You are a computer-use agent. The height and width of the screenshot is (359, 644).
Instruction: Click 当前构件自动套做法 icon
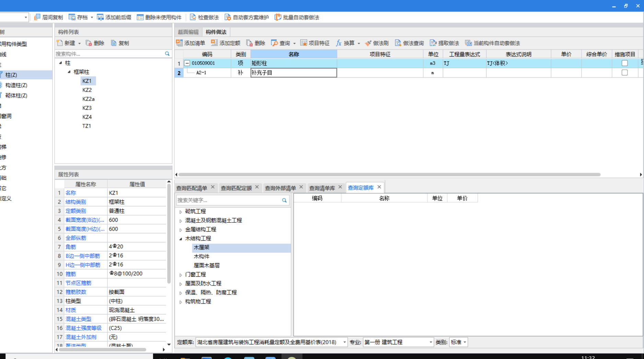click(x=468, y=43)
